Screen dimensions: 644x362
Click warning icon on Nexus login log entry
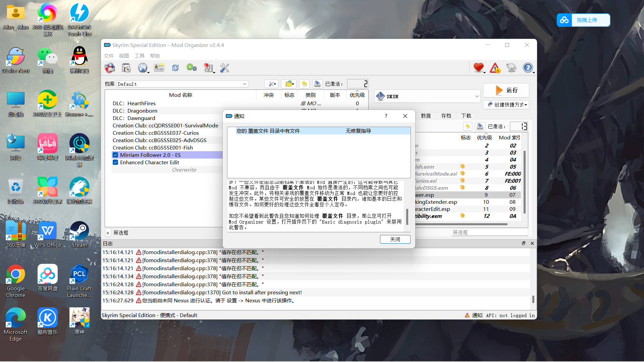(139, 301)
